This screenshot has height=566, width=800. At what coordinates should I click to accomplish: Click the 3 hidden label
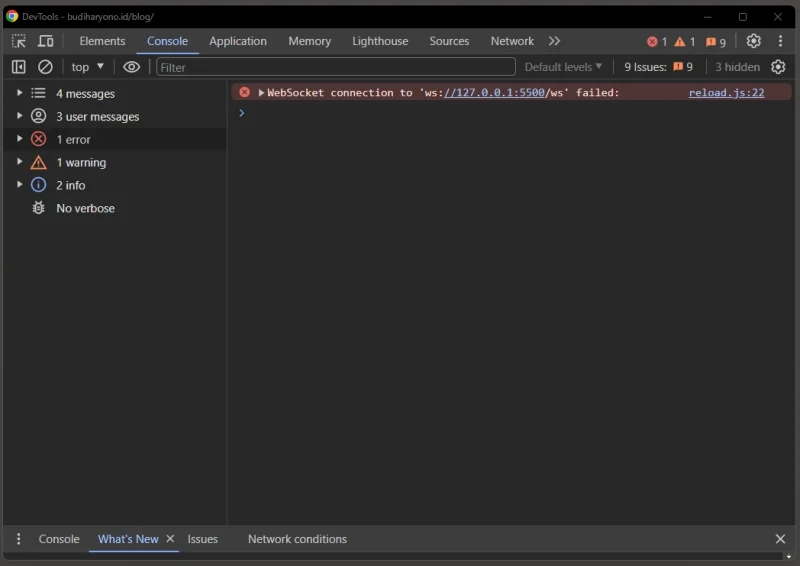pos(737,67)
